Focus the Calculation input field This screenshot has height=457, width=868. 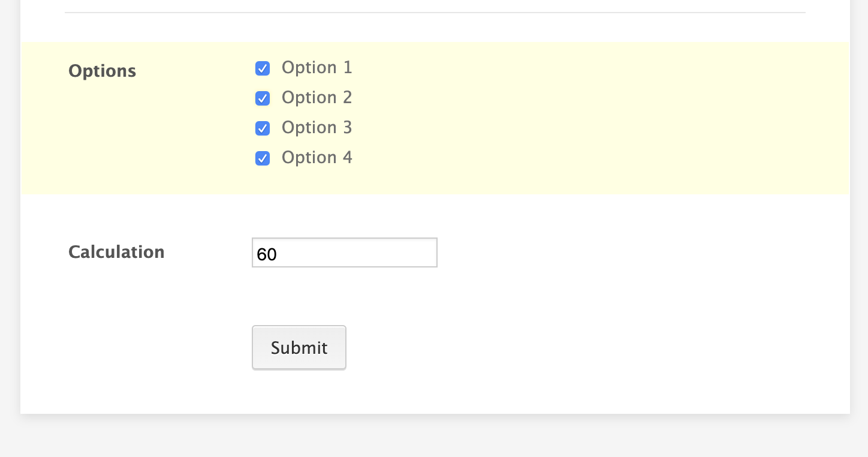(345, 252)
